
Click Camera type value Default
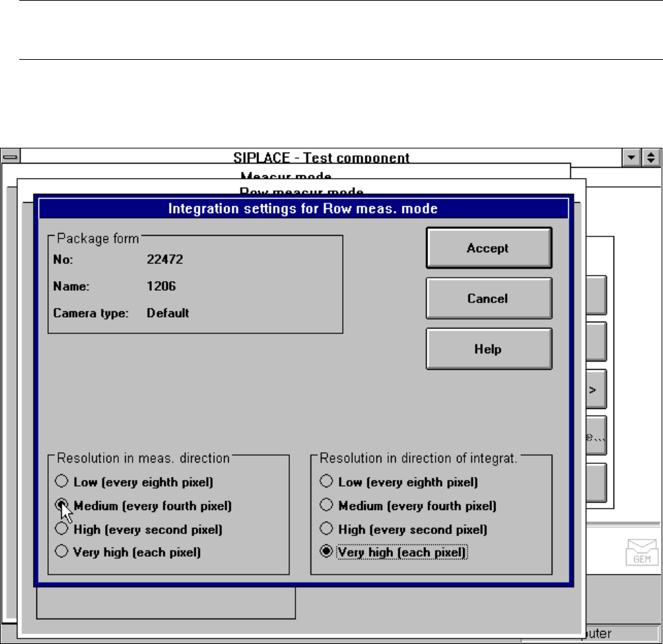coord(168,313)
